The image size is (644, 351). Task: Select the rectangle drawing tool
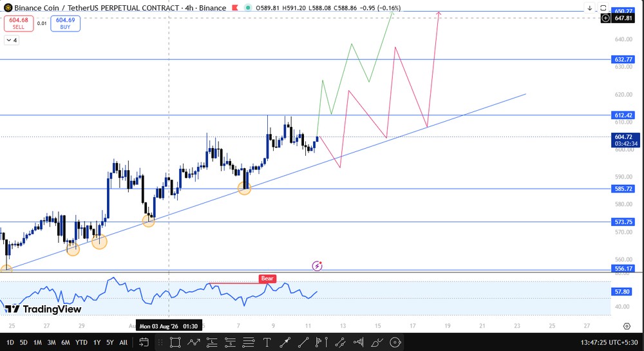(175, 342)
